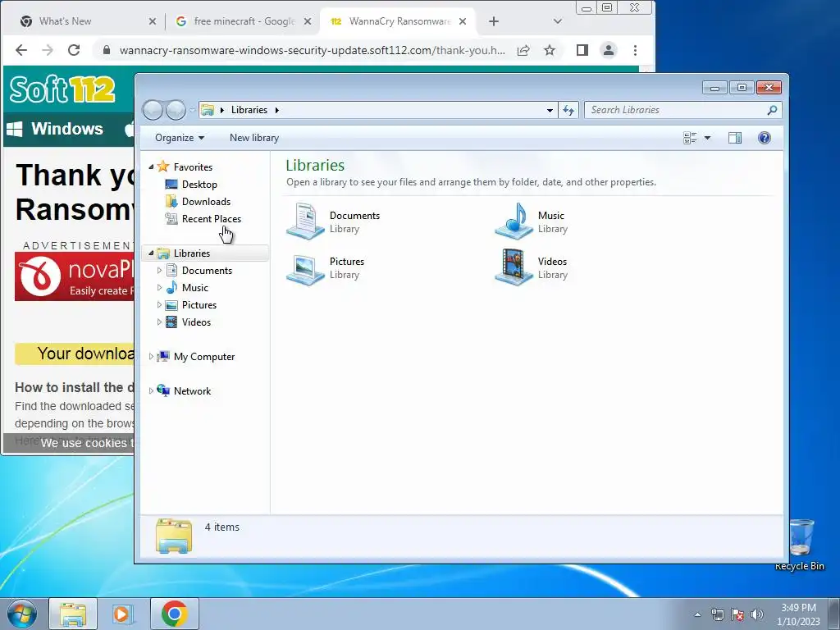Select the Windows category on Soft112
Viewport: 840px width, 630px height.
click(55, 129)
